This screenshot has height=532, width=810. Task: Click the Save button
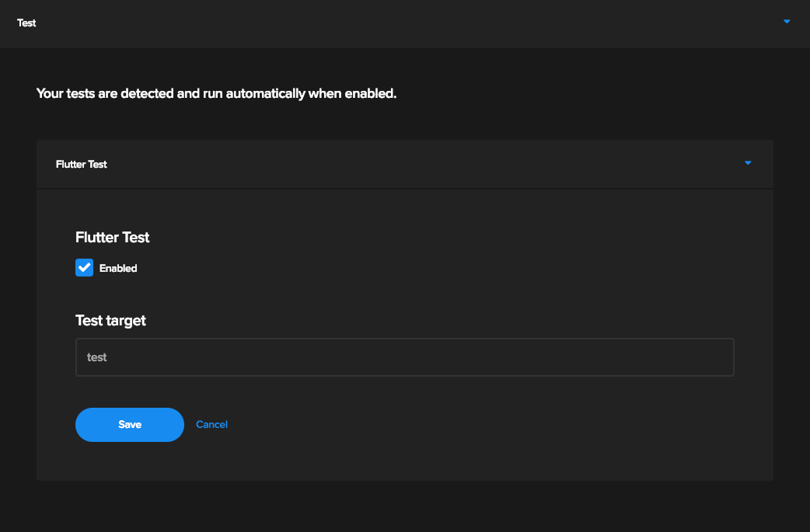coord(129,424)
